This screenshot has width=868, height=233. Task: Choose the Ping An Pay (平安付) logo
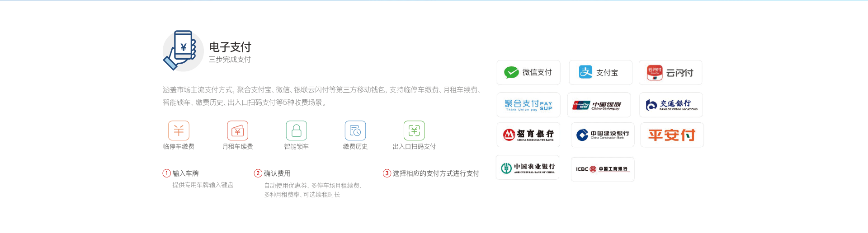672,135
